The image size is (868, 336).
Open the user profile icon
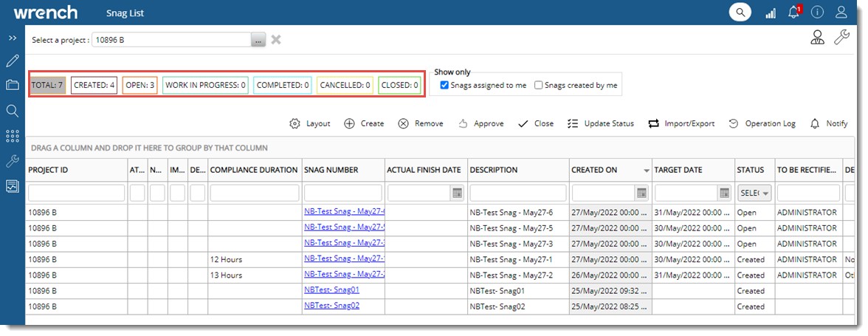pyautogui.click(x=841, y=13)
